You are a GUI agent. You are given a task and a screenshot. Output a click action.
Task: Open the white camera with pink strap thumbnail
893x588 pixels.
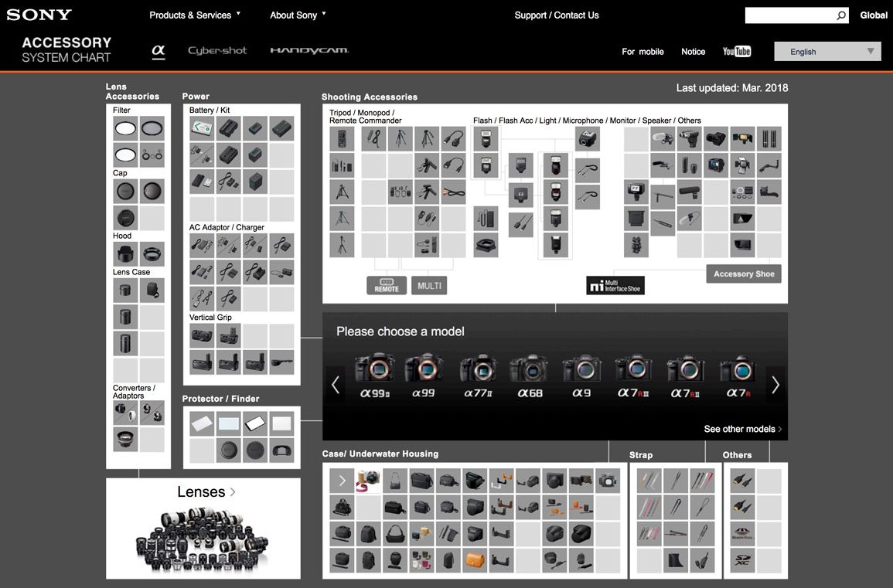pyautogui.click(x=369, y=481)
